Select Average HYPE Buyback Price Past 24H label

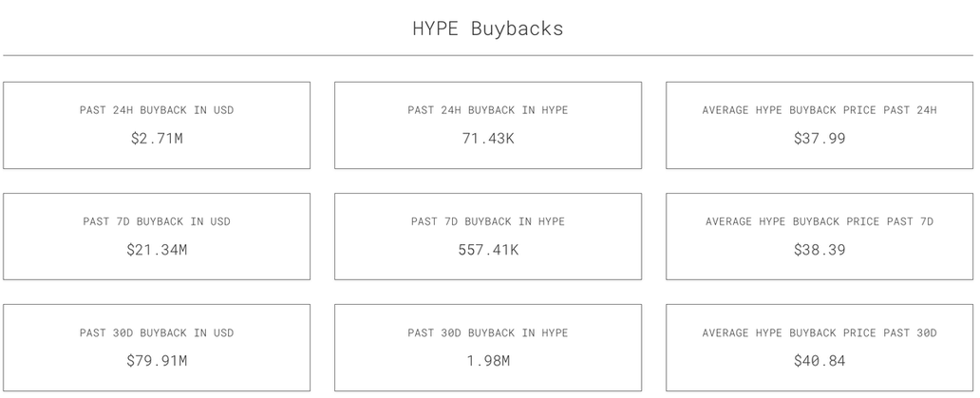[820, 110]
